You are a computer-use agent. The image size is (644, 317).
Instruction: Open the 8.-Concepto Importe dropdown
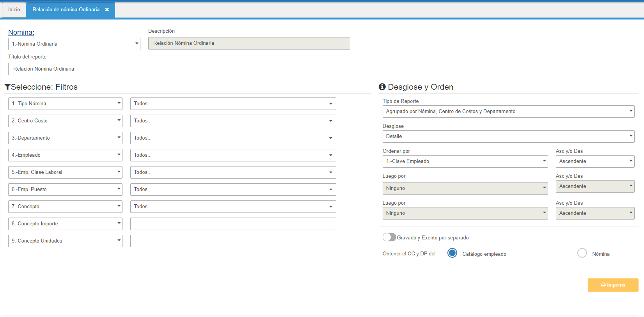(65, 224)
